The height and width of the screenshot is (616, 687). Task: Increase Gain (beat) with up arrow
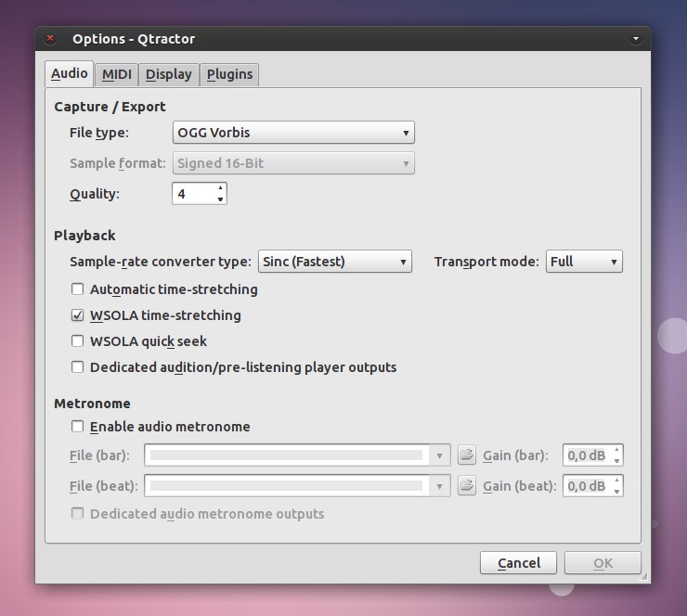[x=616, y=481]
